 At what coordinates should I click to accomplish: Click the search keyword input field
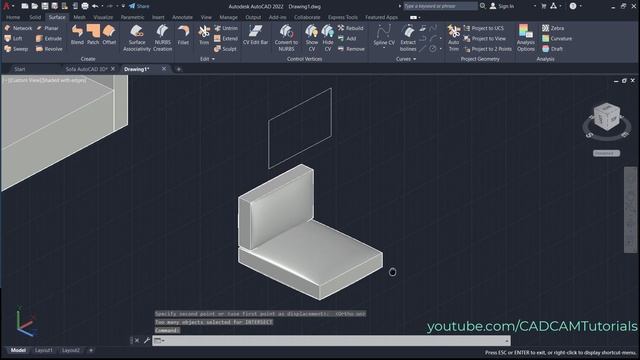click(x=440, y=6)
